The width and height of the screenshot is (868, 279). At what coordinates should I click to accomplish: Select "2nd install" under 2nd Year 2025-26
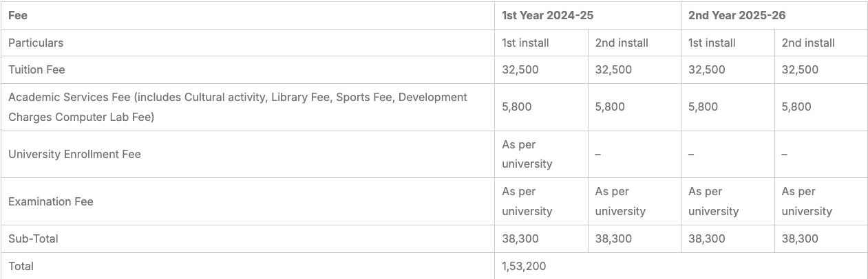[x=808, y=43]
